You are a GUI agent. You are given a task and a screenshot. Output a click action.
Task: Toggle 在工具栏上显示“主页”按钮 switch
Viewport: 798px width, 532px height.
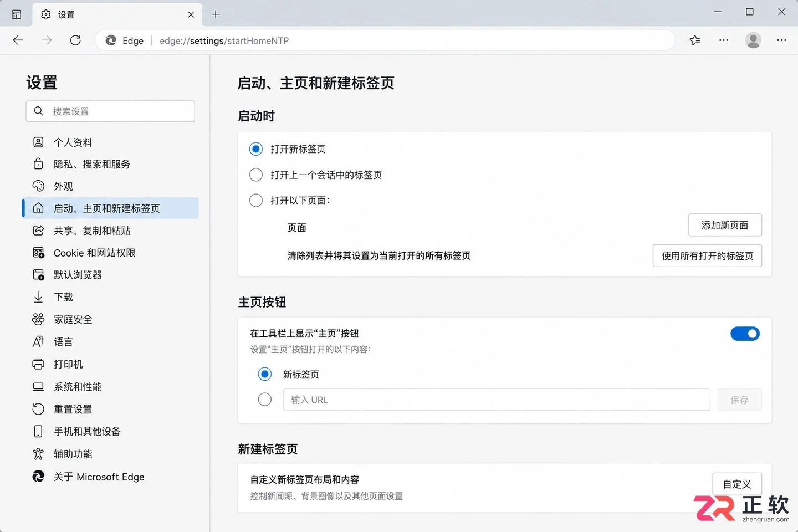(745, 334)
